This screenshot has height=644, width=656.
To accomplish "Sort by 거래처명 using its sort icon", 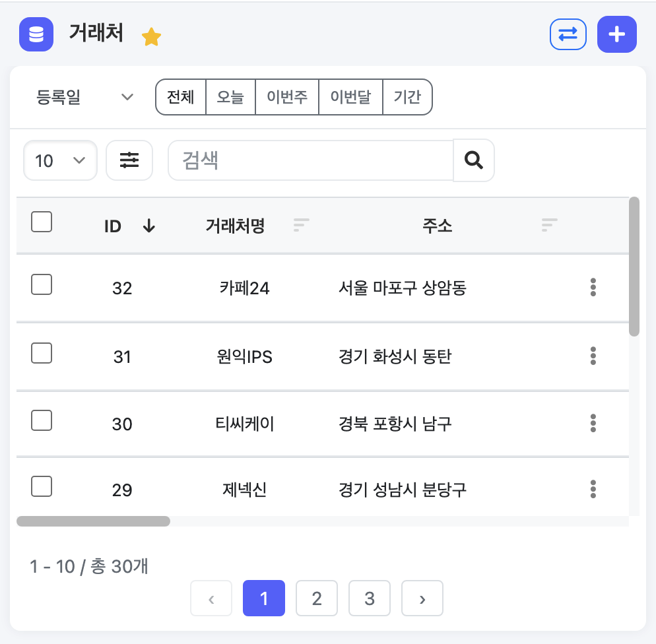I will coord(301,225).
